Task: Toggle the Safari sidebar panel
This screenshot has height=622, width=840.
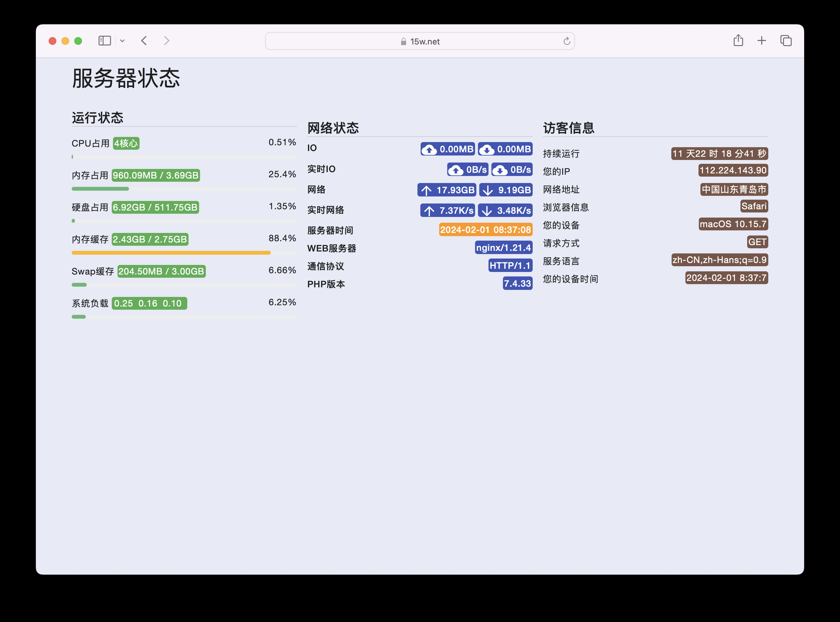Action: [x=105, y=40]
